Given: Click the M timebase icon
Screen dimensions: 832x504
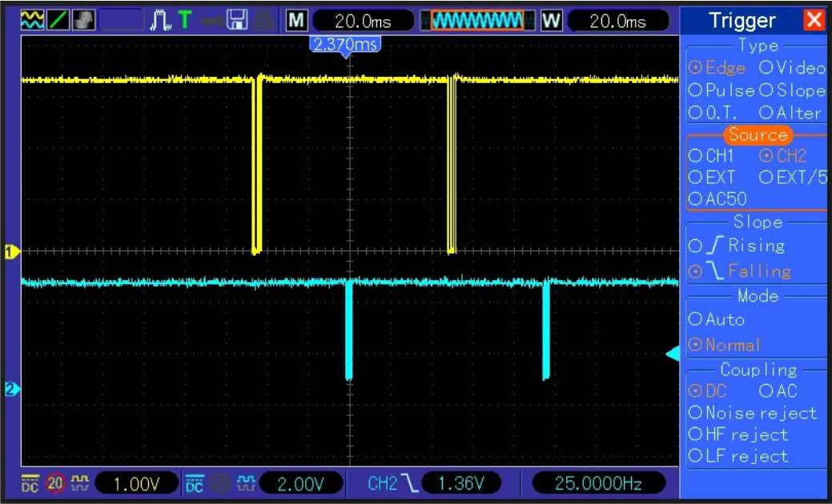Looking at the screenshot, I should click(x=296, y=21).
